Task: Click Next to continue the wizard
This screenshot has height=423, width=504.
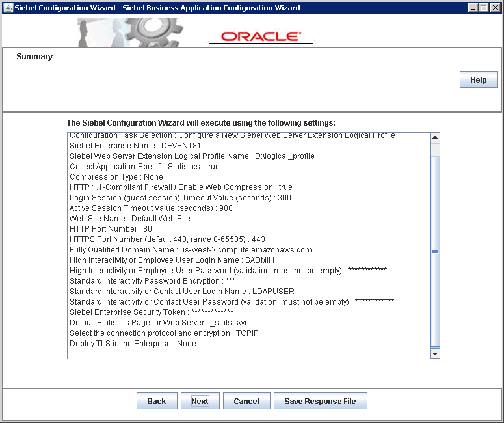Action: [x=200, y=401]
